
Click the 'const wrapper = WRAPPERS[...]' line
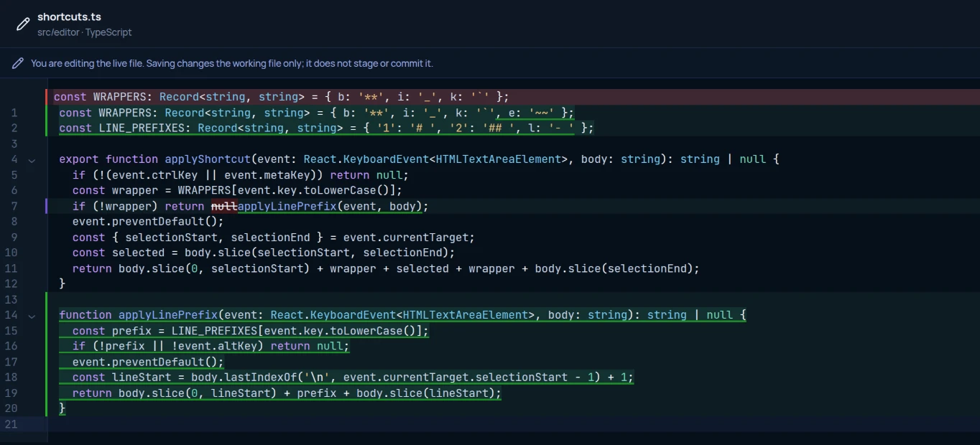237,190
